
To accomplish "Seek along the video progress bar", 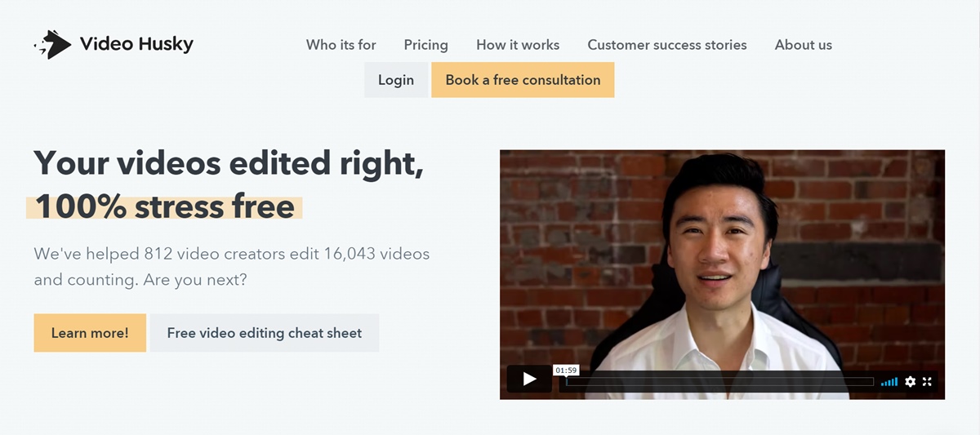I will [719, 381].
